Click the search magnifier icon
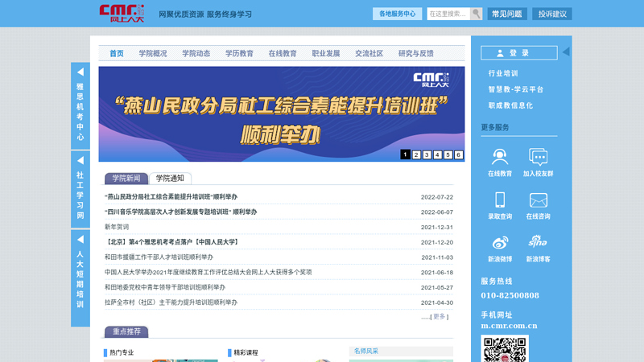 pyautogui.click(x=476, y=14)
